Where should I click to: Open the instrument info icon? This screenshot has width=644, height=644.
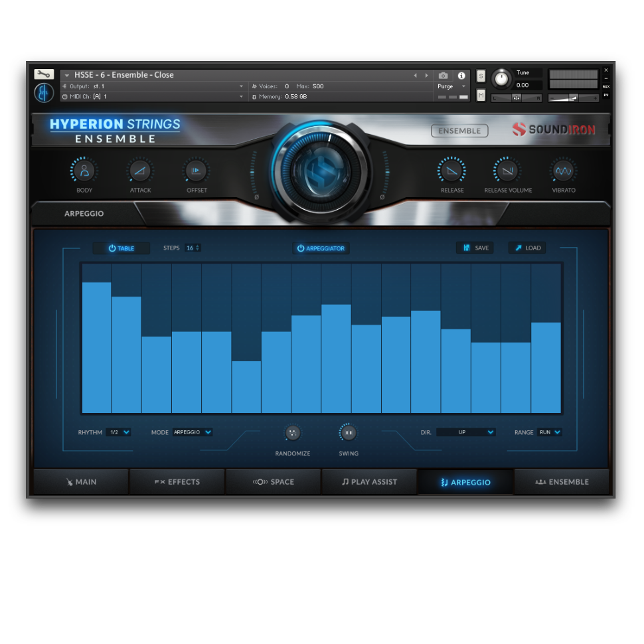[461, 76]
